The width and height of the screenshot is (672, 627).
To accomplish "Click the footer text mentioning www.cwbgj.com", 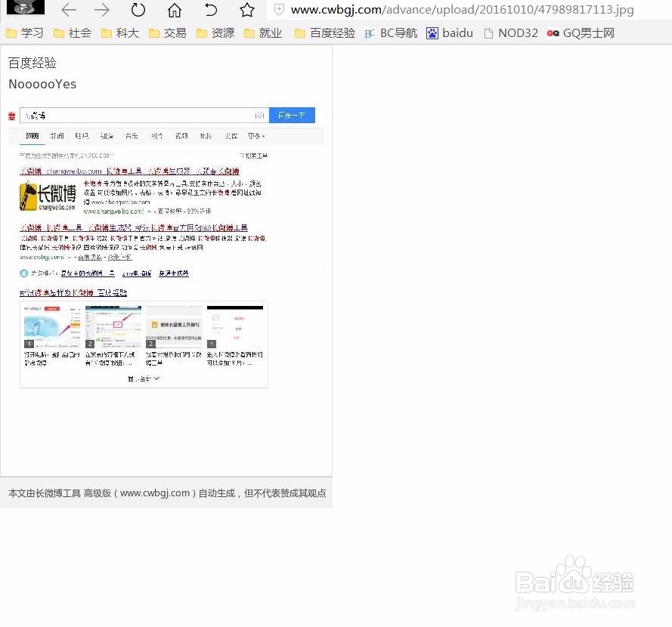I will (x=167, y=493).
